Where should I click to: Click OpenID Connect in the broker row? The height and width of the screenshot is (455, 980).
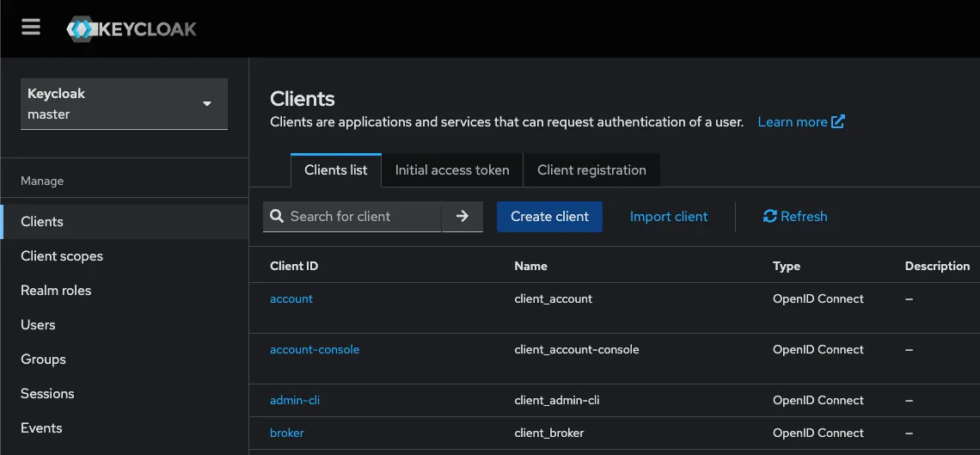click(818, 433)
